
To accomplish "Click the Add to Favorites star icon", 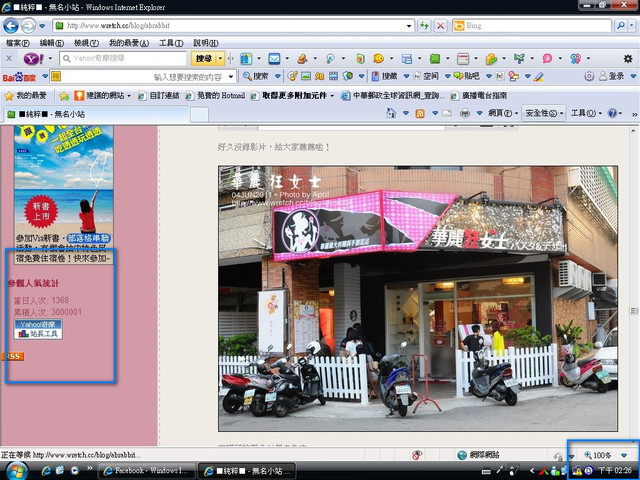I will tap(64, 96).
